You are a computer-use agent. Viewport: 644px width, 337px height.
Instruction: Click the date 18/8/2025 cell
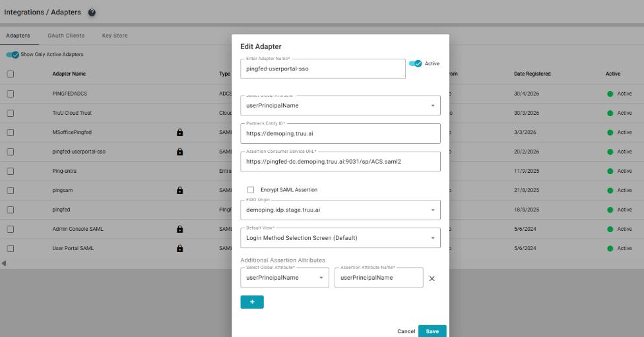(x=527, y=209)
